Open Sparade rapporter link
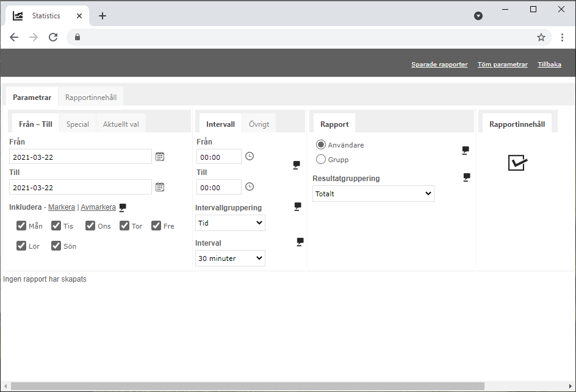 439,64
